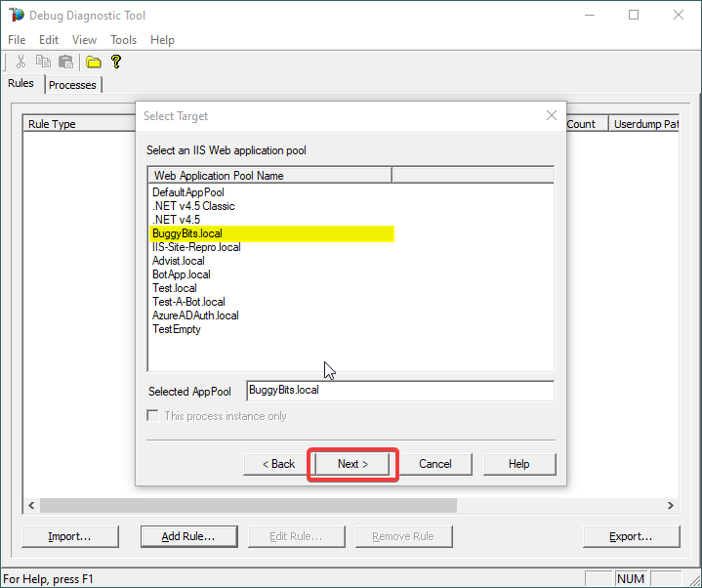Select DefaultAppPool in the pool list
702x588 pixels.
click(188, 192)
